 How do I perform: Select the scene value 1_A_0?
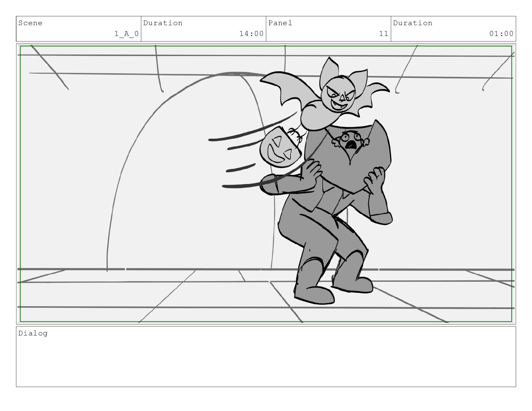click(x=127, y=34)
